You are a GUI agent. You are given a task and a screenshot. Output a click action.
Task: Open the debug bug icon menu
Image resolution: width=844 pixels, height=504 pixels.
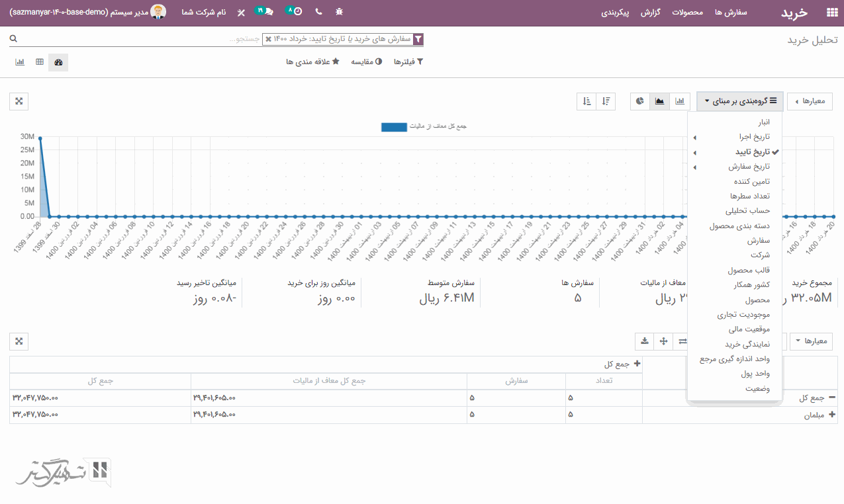click(x=340, y=12)
